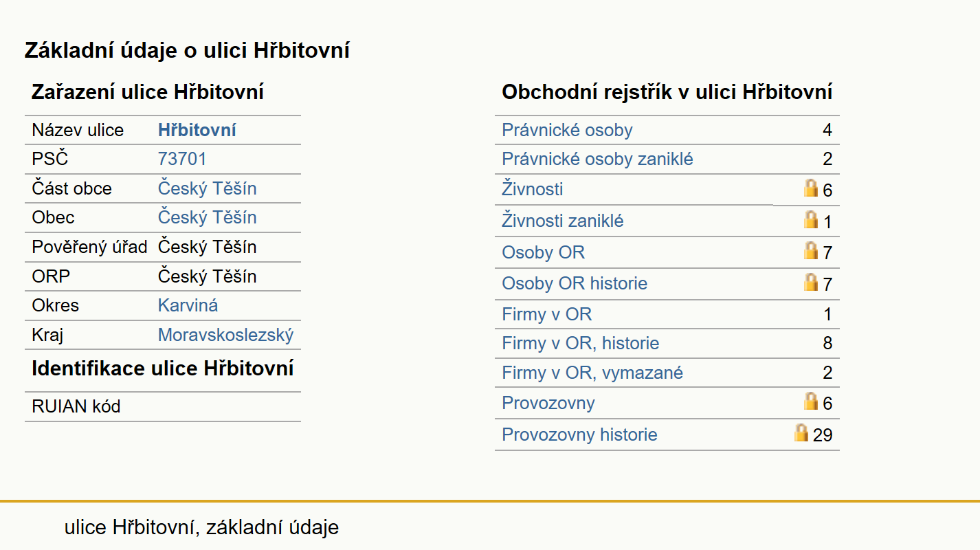Open the Hřbitovní street name link
The height and width of the screenshot is (550, 980).
point(197,130)
